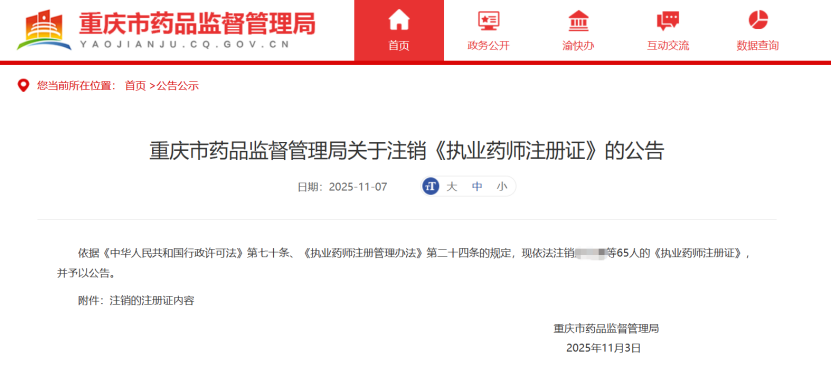This screenshot has height=378, width=831.
Task: Click the date 2025-11-07
Action: click(358, 187)
